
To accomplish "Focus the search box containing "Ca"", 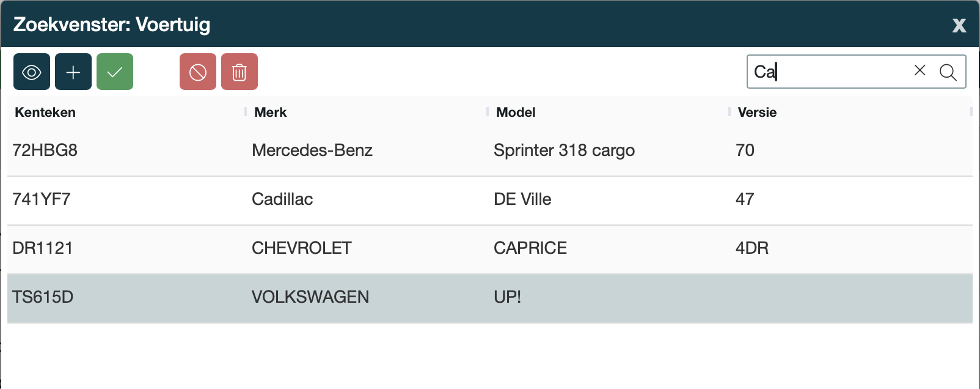I will click(x=831, y=72).
